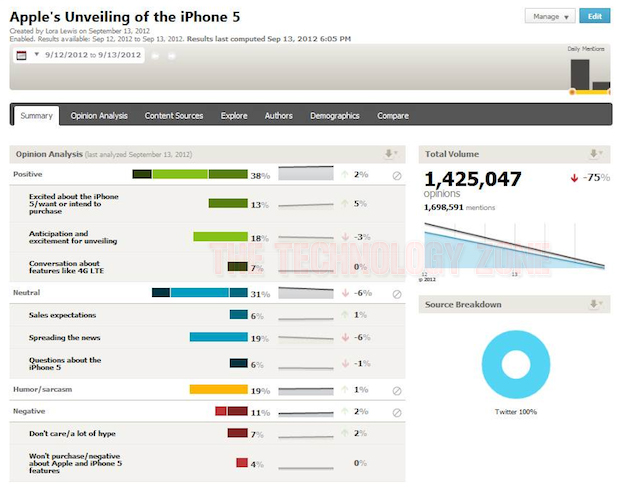Click the next date range arrow
Image resolution: width=620 pixels, height=487 pixels.
pyautogui.click(x=172, y=55)
